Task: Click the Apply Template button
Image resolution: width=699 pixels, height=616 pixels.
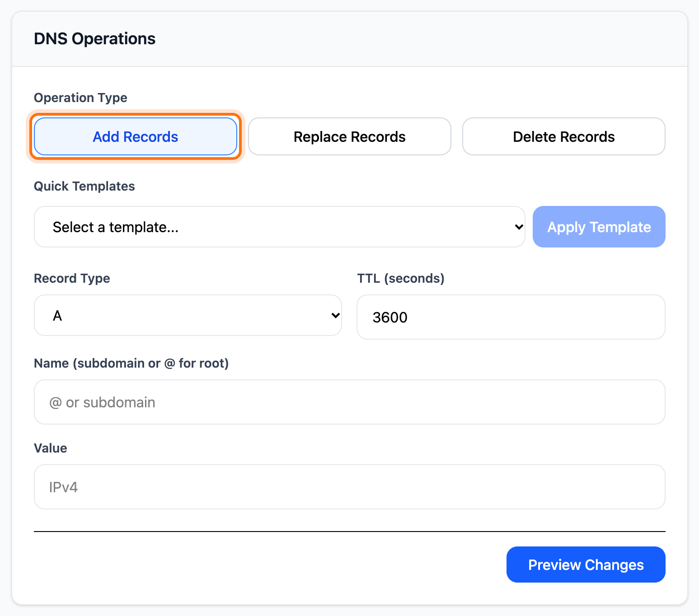Action: click(x=599, y=227)
